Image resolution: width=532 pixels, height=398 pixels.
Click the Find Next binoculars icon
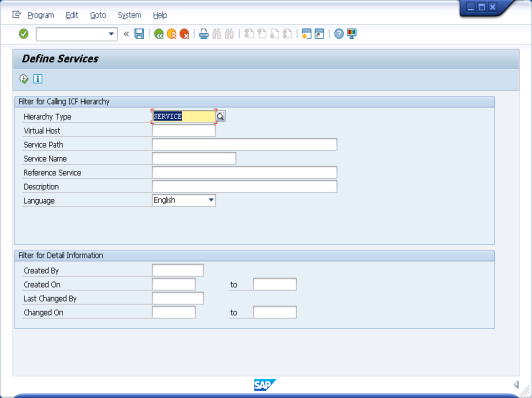229,34
